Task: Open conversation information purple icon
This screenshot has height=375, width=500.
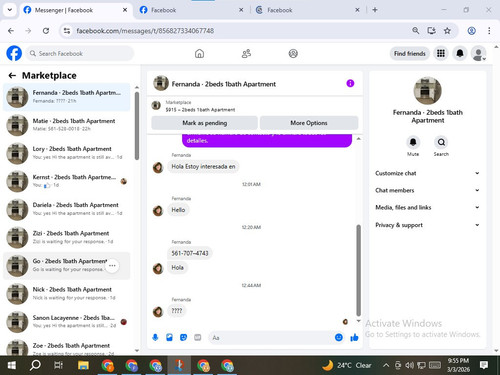Action: [350, 83]
